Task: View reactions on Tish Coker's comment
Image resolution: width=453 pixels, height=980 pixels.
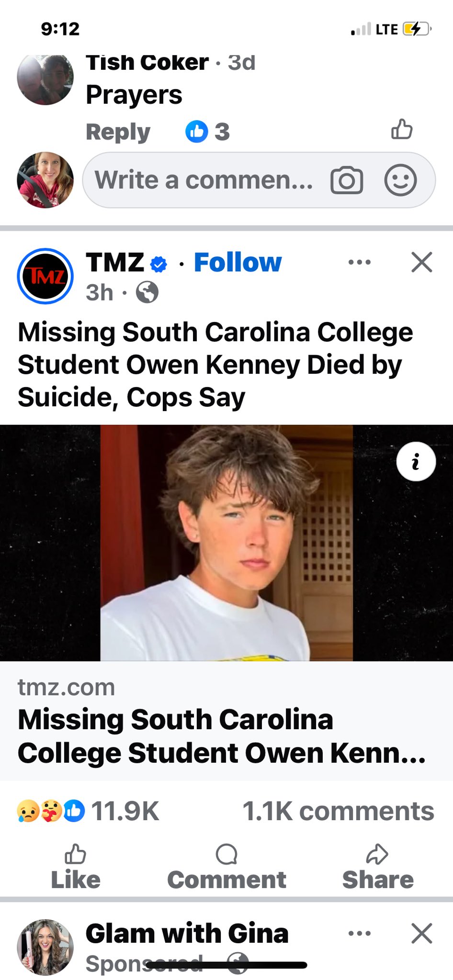Action: coord(207,132)
